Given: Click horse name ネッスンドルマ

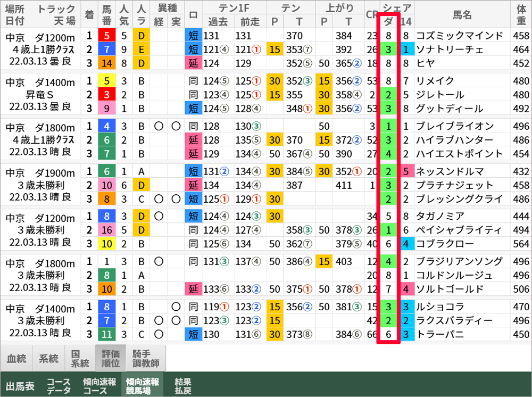Looking at the screenshot, I should (x=450, y=171).
